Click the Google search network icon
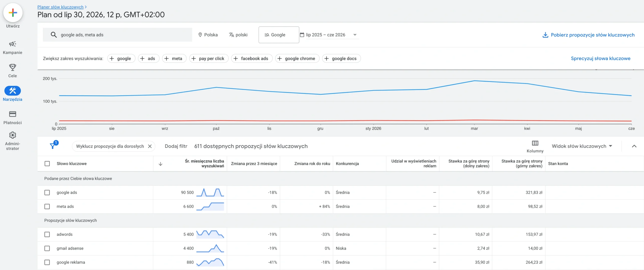 pos(267,35)
